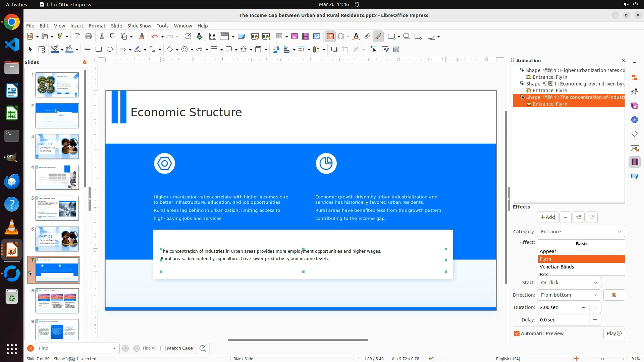Click the Insert Image toolbar icon
This screenshot has height=362, width=644.
click(x=294, y=37)
